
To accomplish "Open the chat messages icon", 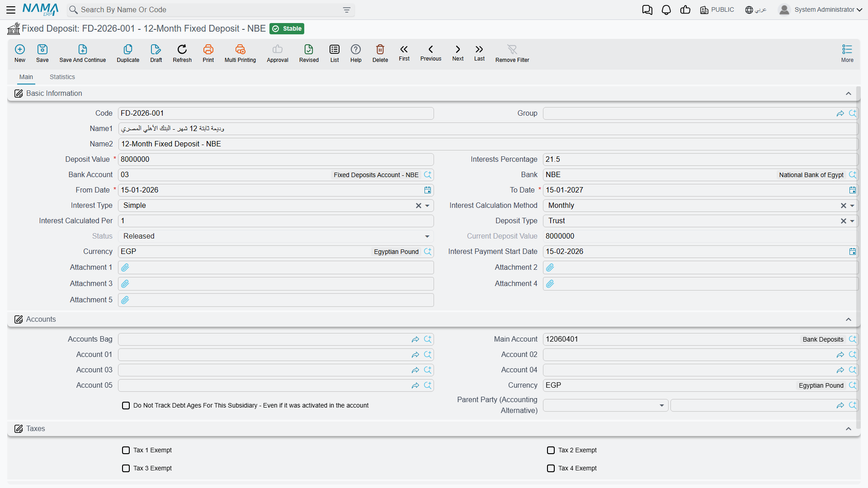I will pyautogui.click(x=647, y=10).
